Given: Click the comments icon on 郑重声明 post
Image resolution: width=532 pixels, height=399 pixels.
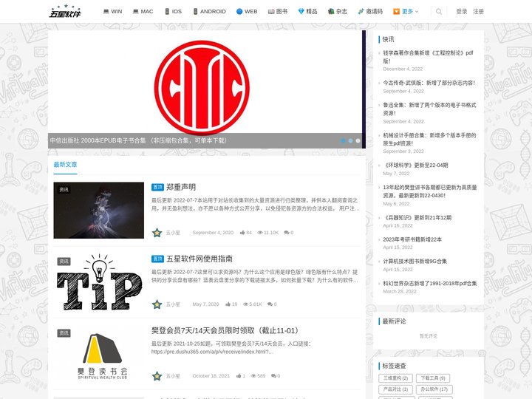Looking at the screenshot, I should pyautogui.click(x=287, y=233).
